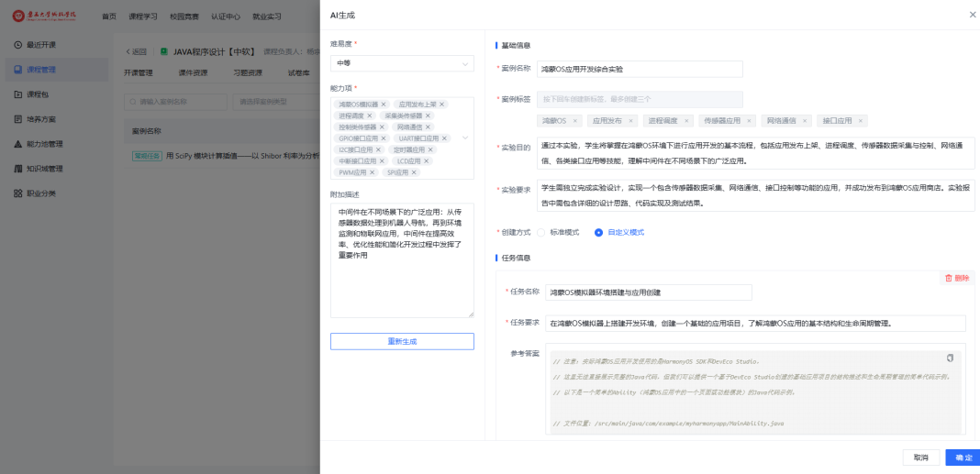Open 就业实习 in top navigation
The width and height of the screenshot is (980, 474).
tap(267, 17)
